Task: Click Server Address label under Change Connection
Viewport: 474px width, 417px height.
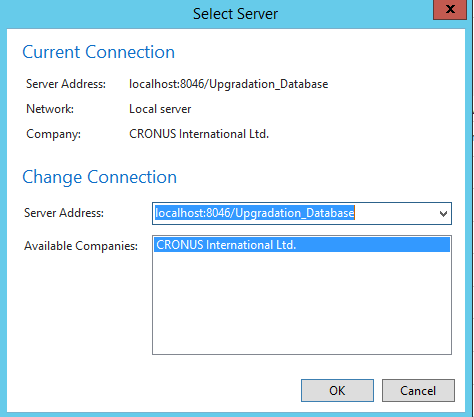Action: [64, 213]
